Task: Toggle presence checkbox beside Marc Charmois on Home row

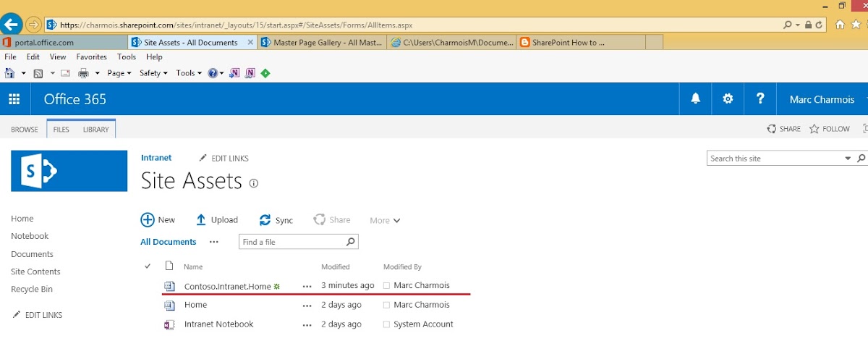Action: 387,306
